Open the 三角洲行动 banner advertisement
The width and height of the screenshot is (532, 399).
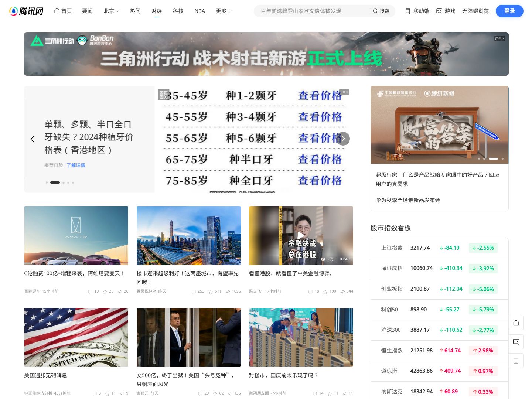pyautogui.click(x=266, y=54)
